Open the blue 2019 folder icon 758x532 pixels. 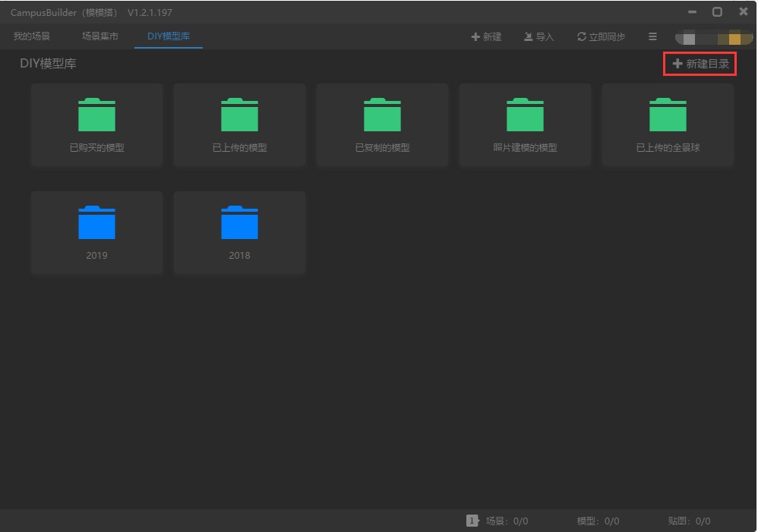coord(96,222)
